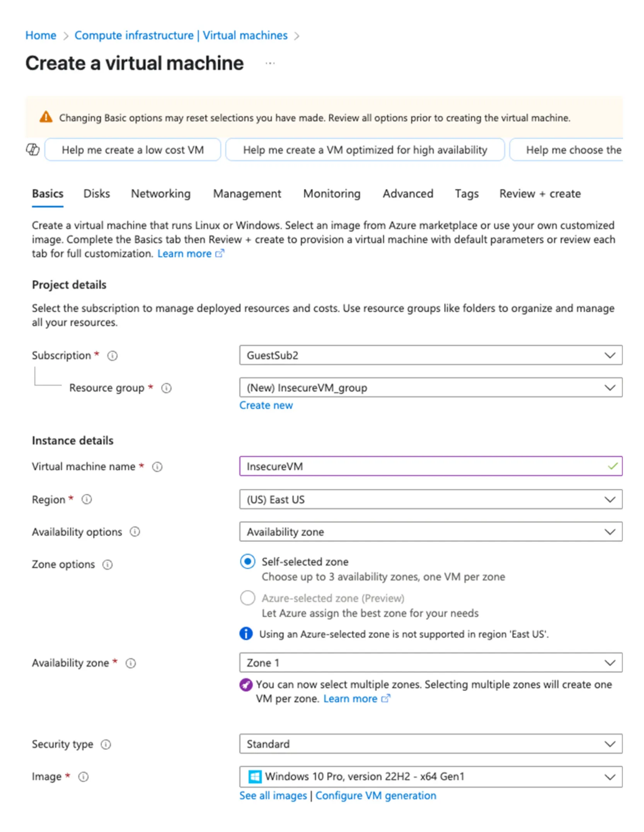The width and height of the screenshot is (644, 832).
Task: Click the Image field info icon
Action: [83, 777]
